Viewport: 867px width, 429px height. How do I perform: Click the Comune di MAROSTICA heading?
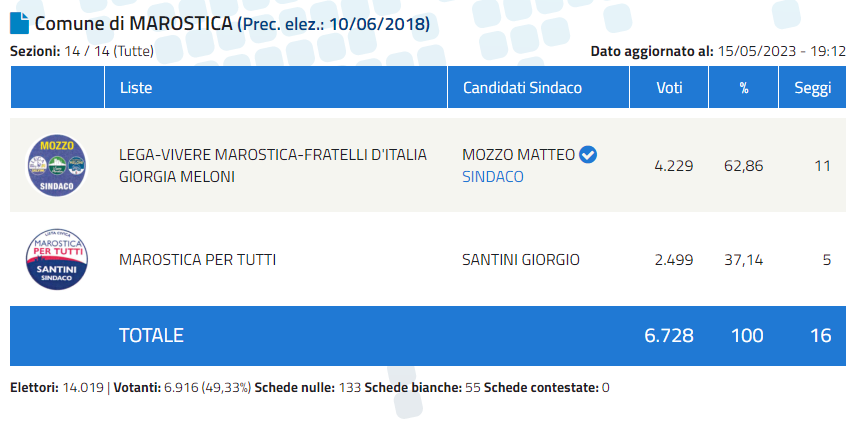[133, 24]
